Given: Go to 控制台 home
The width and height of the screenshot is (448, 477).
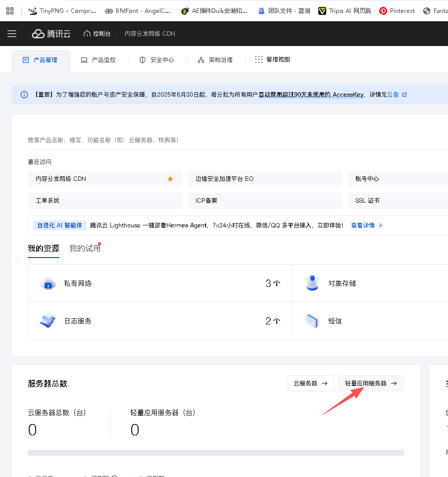Looking at the screenshot, I should click(97, 34).
